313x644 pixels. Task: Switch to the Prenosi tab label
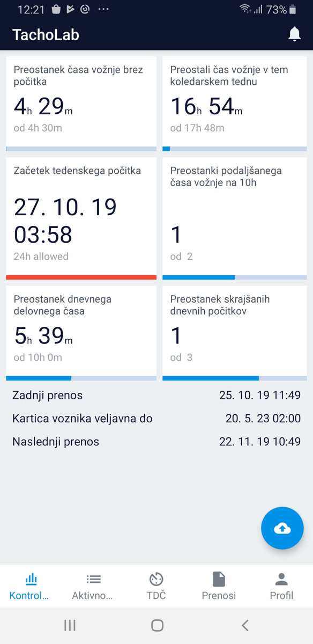point(219,595)
